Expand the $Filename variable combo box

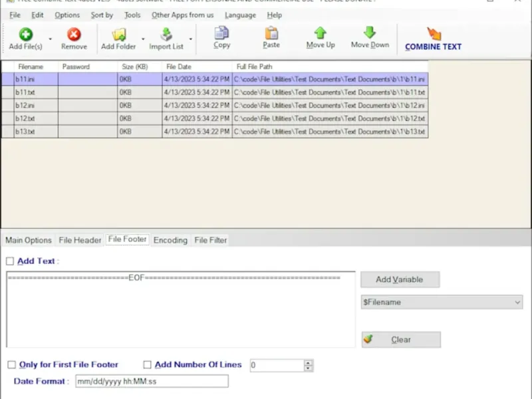coord(517,302)
